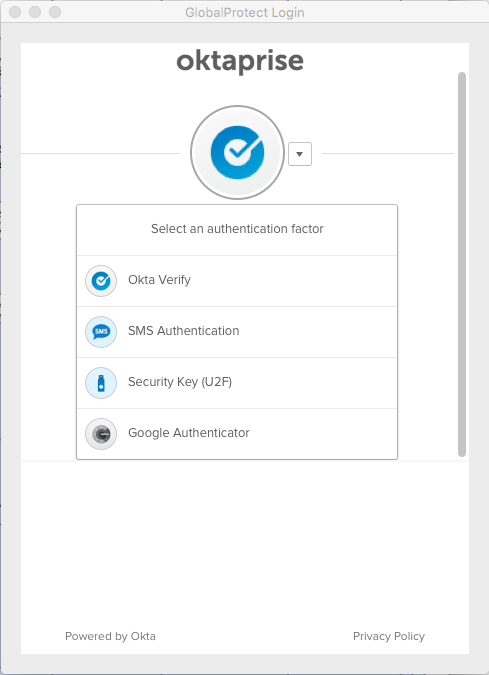The image size is (489, 675).
Task: Select Okta Verify from the factor list
Action: [237, 281]
